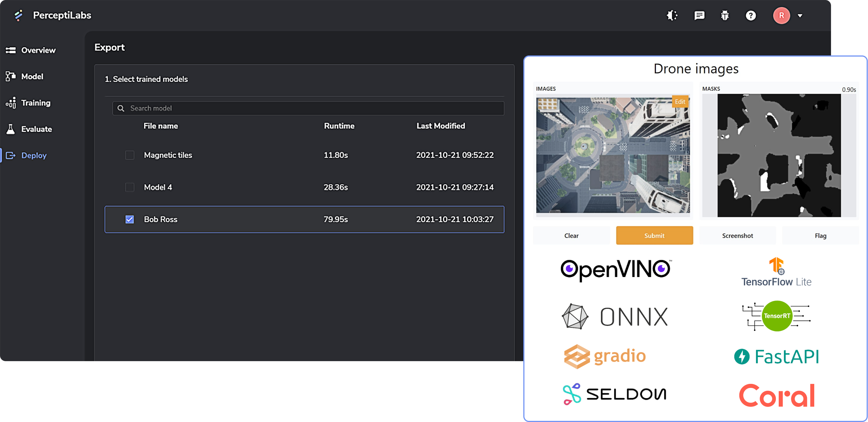Click the 2021-10-21 09:27:14 date
Viewport: 868px width, 422px height.
[x=454, y=187]
